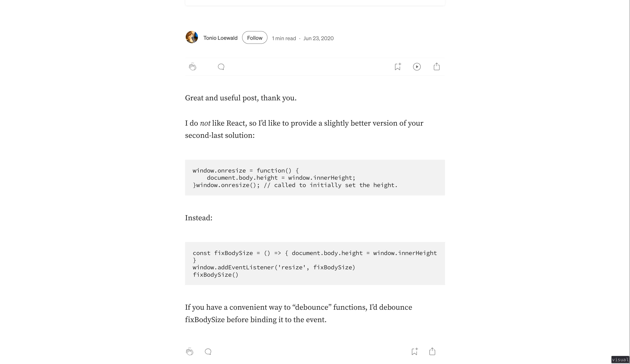Viewport: 630px width, 364px height.
Task: Open comments via bottom response icon
Action: [x=208, y=352]
